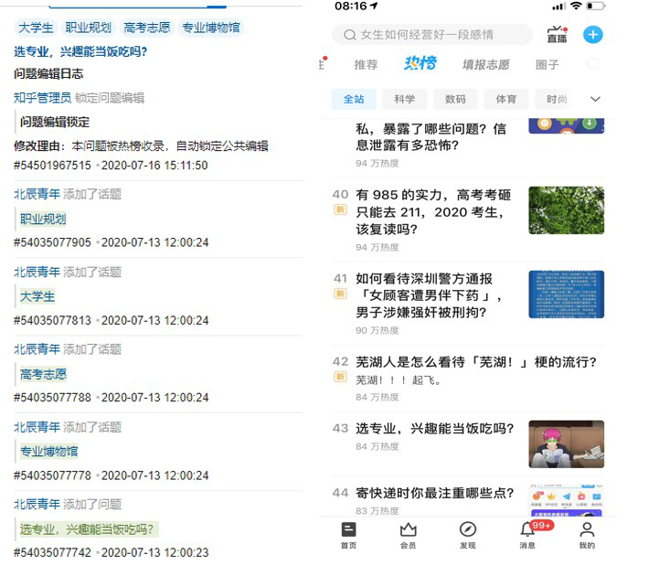The image size is (654, 564).
Task: Tap anime character thumbnail of item 43
Action: coord(566,444)
